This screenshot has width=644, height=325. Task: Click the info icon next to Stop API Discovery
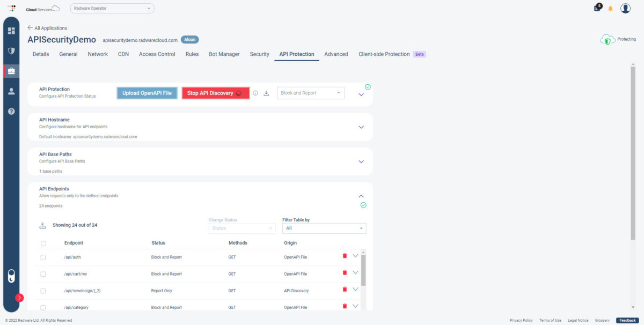point(255,93)
